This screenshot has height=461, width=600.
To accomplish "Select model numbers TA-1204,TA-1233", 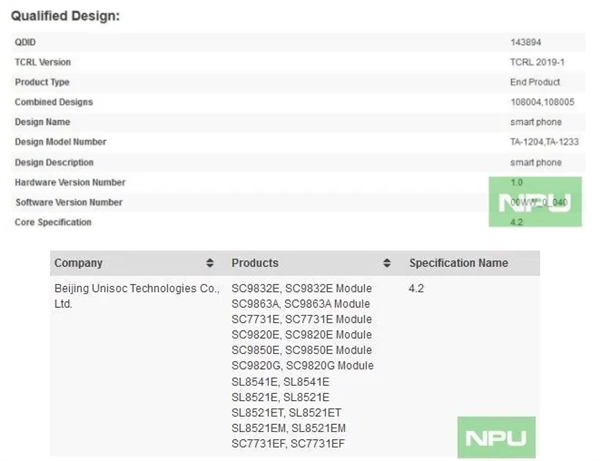I will [x=544, y=142].
